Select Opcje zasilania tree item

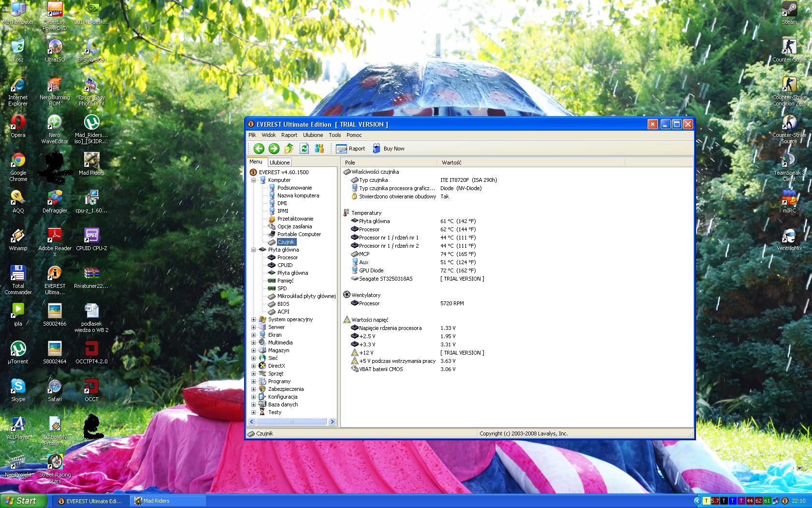[x=295, y=226]
